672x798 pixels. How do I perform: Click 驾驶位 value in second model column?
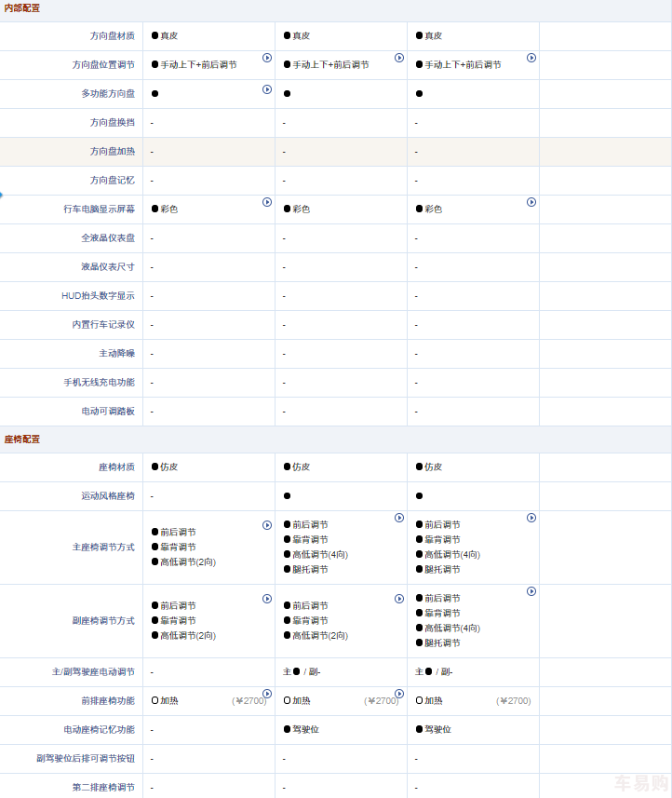click(305, 730)
